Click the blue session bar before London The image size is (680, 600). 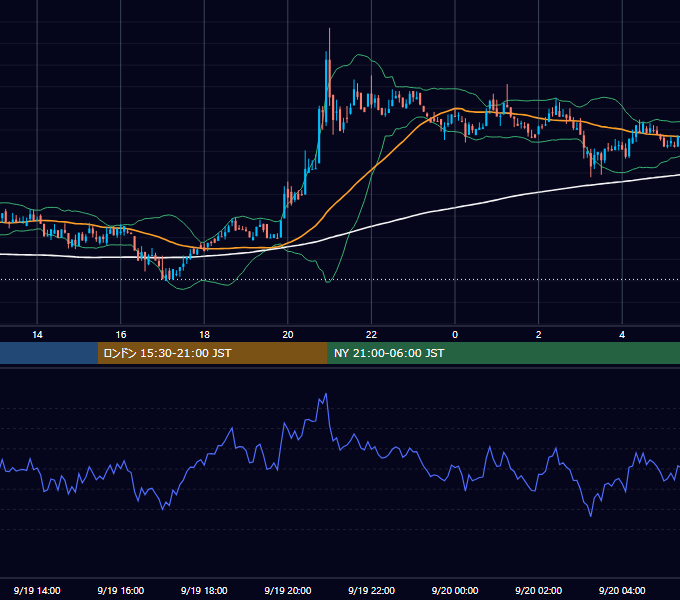coord(49,353)
